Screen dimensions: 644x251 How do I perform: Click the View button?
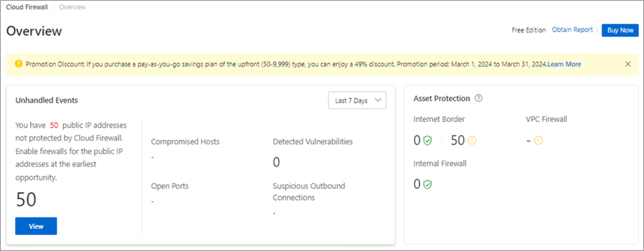point(36,226)
